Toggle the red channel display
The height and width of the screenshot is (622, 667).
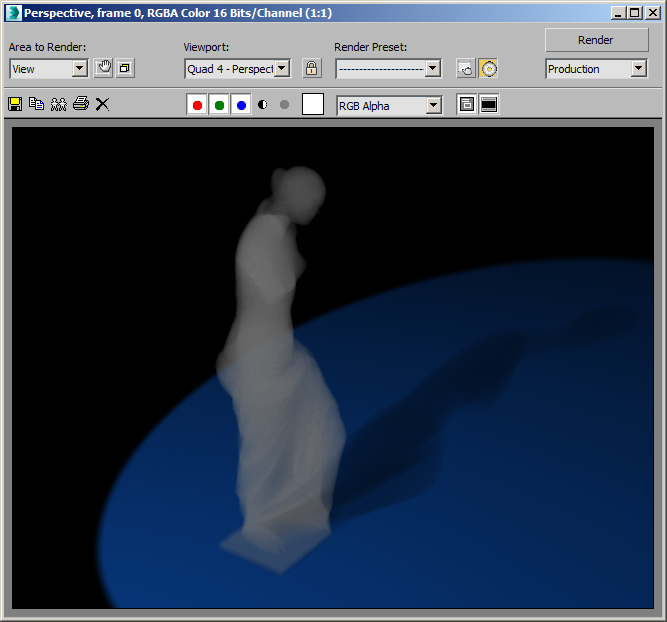(197, 105)
